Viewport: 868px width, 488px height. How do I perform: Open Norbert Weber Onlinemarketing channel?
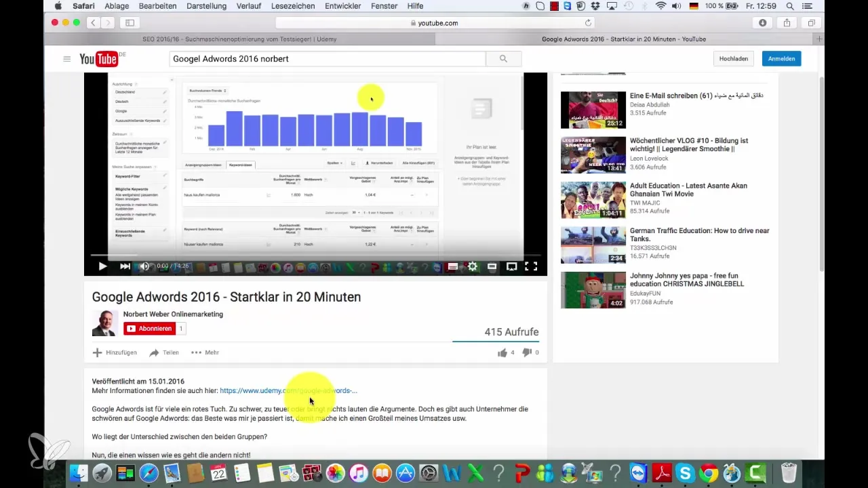[173, 314]
